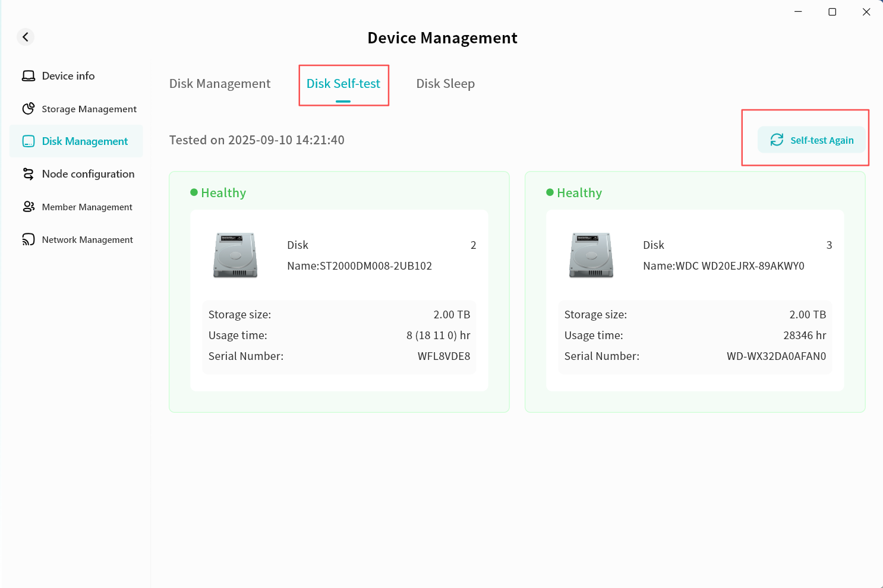Click the refresh icon in Self-test Again

777,140
